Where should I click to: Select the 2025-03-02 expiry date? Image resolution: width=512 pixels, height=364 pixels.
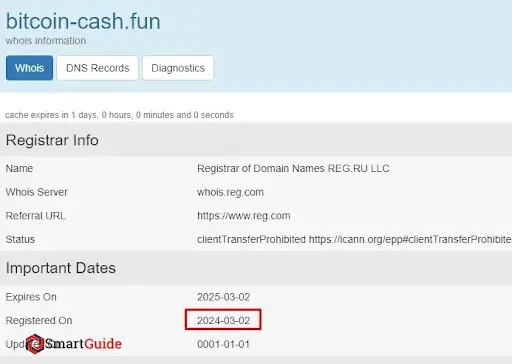tap(223, 297)
